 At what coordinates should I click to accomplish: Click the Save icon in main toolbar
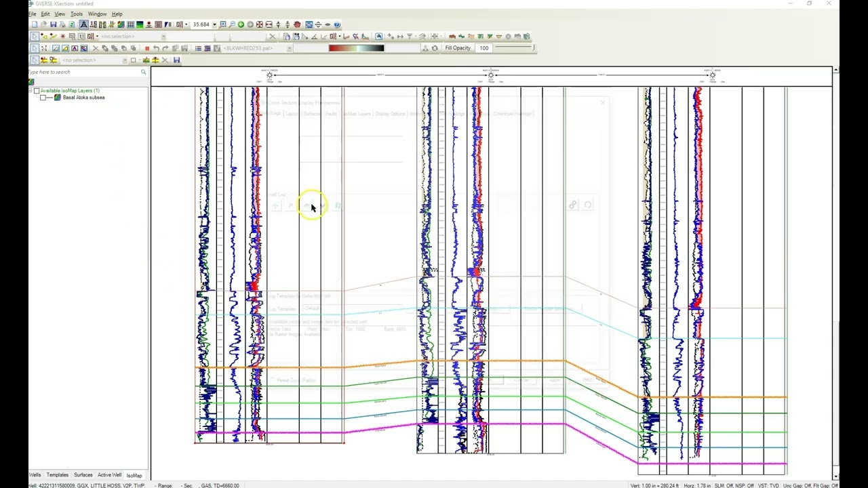click(53, 24)
